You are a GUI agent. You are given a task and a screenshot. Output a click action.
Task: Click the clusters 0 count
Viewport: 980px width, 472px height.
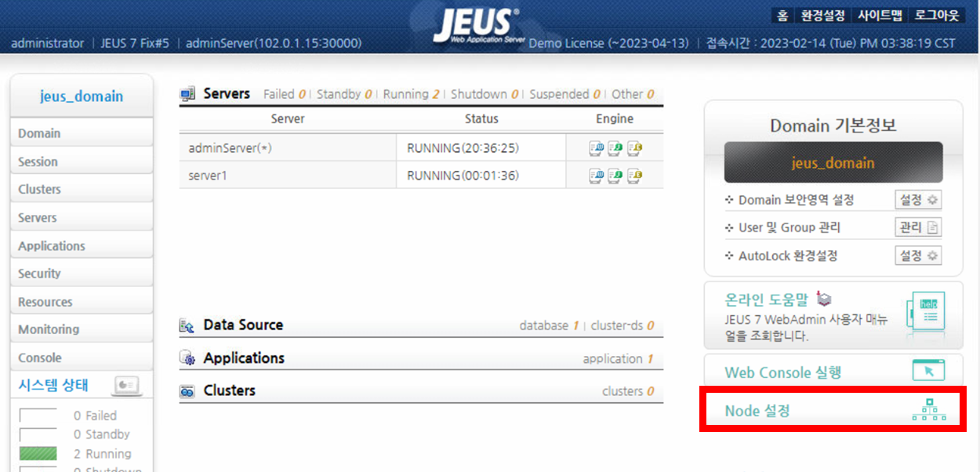628,391
